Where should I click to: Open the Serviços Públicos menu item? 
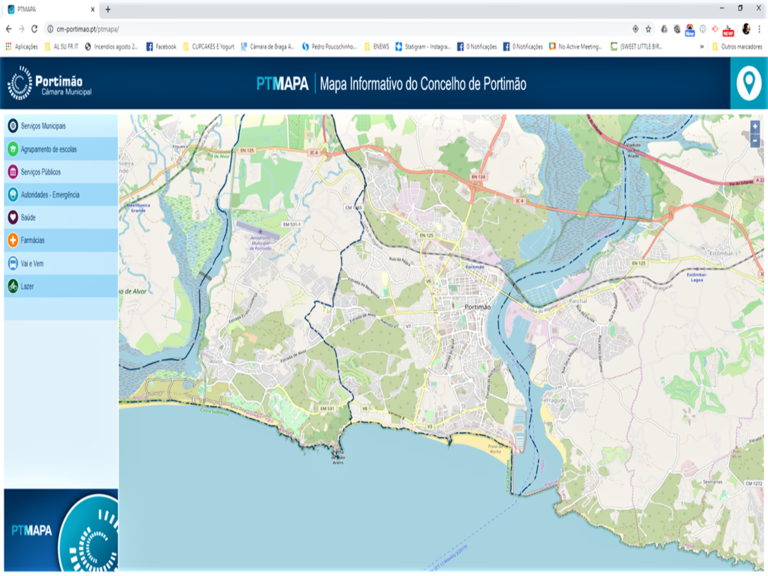point(40,172)
